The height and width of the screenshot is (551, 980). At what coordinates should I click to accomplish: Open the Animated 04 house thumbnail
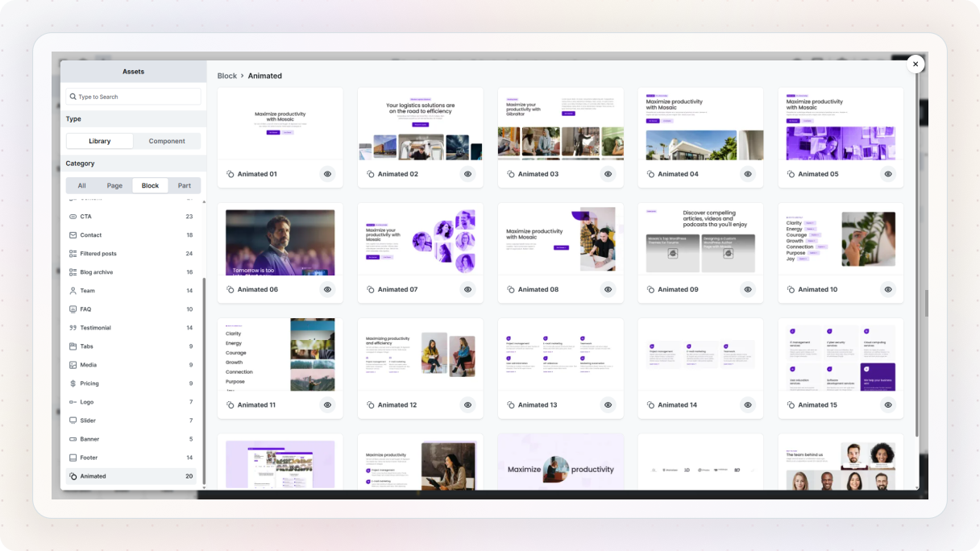[700, 124]
